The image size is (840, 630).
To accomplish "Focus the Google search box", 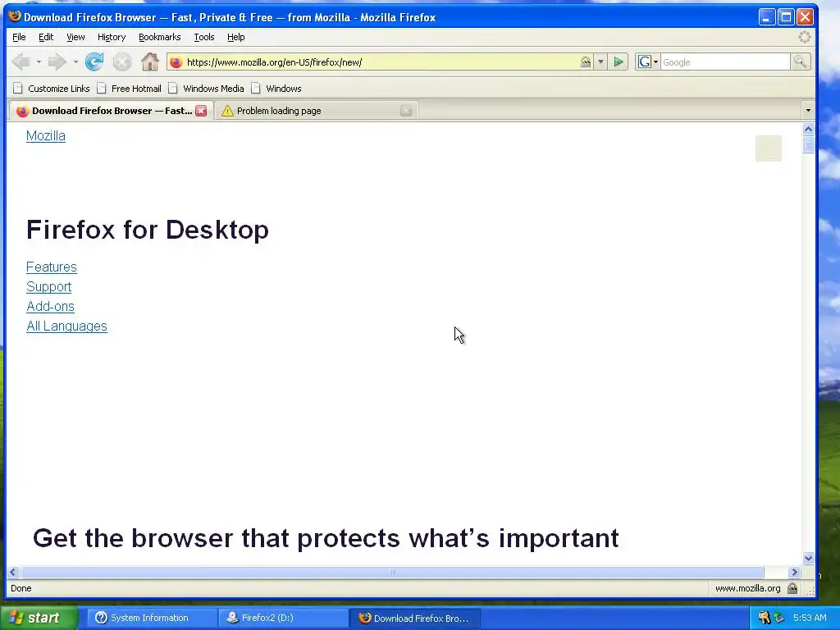I will 725,62.
